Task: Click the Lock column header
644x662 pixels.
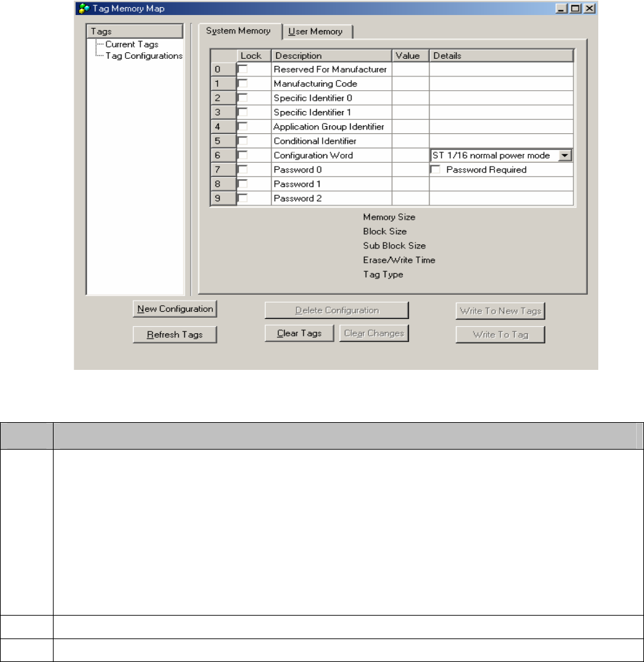Action: (x=253, y=56)
